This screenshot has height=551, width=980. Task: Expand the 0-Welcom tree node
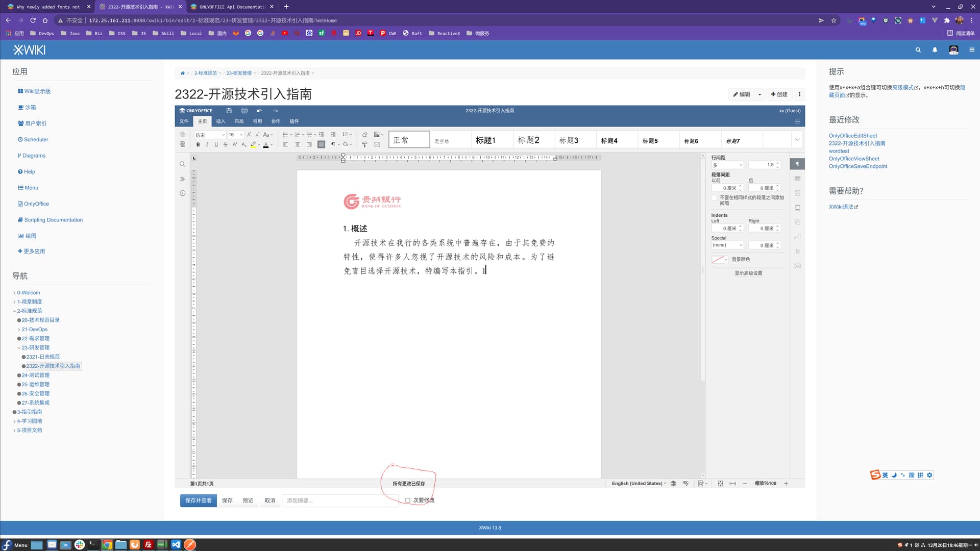click(14, 293)
